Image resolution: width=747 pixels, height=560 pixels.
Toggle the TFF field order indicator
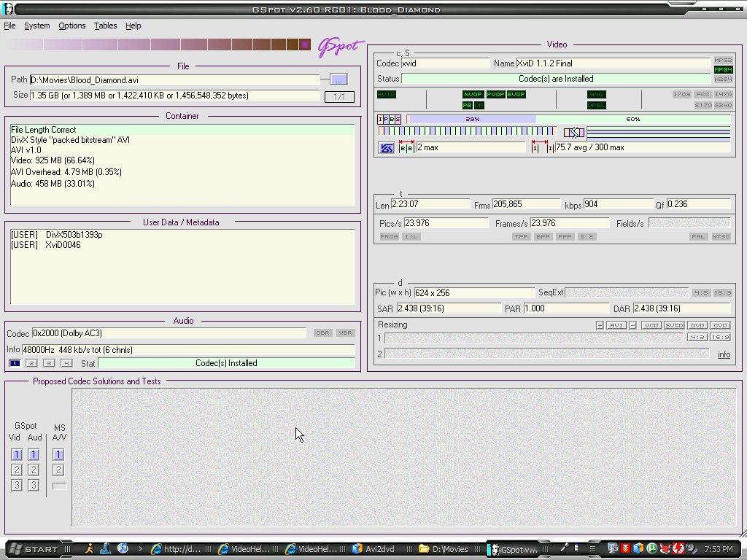[521, 237]
